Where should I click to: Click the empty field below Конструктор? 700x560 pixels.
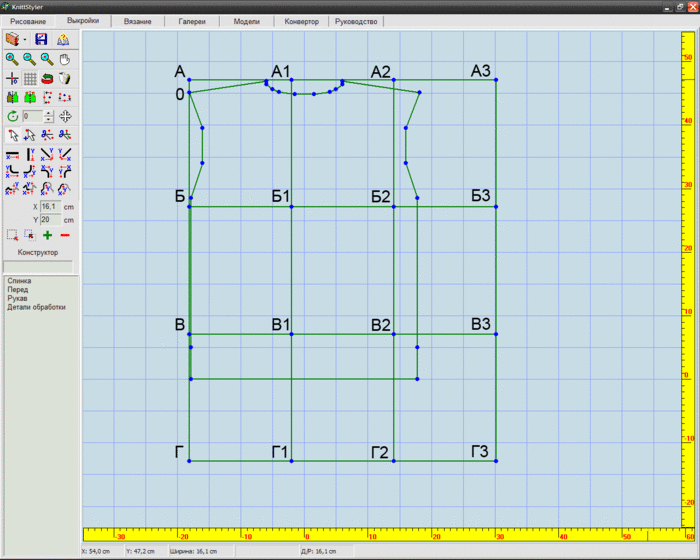pyautogui.click(x=38, y=267)
